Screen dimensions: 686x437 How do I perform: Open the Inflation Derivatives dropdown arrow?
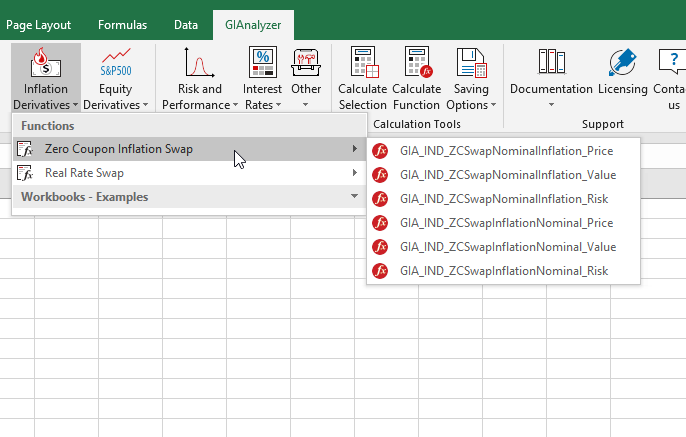tap(75, 105)
